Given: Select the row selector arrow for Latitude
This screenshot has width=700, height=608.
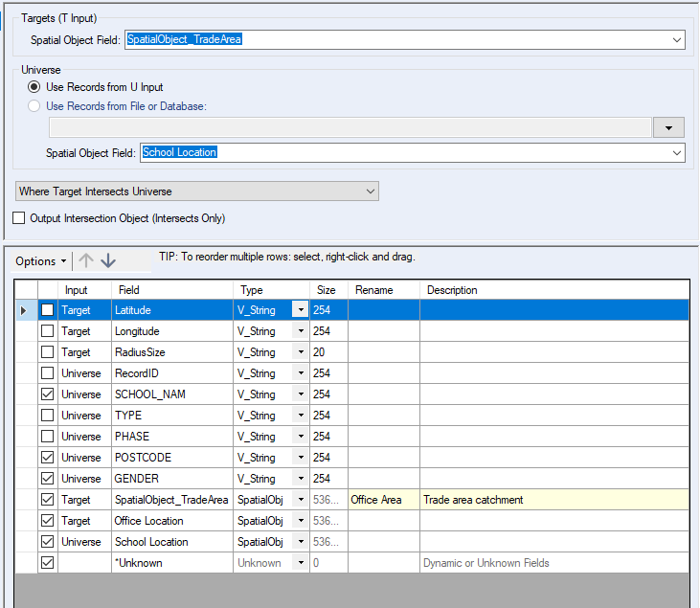Looking at the screenshot, I should 24,310.
